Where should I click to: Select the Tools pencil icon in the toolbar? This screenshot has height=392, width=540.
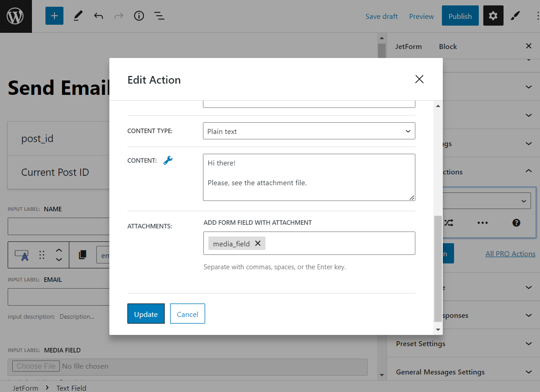77,16
